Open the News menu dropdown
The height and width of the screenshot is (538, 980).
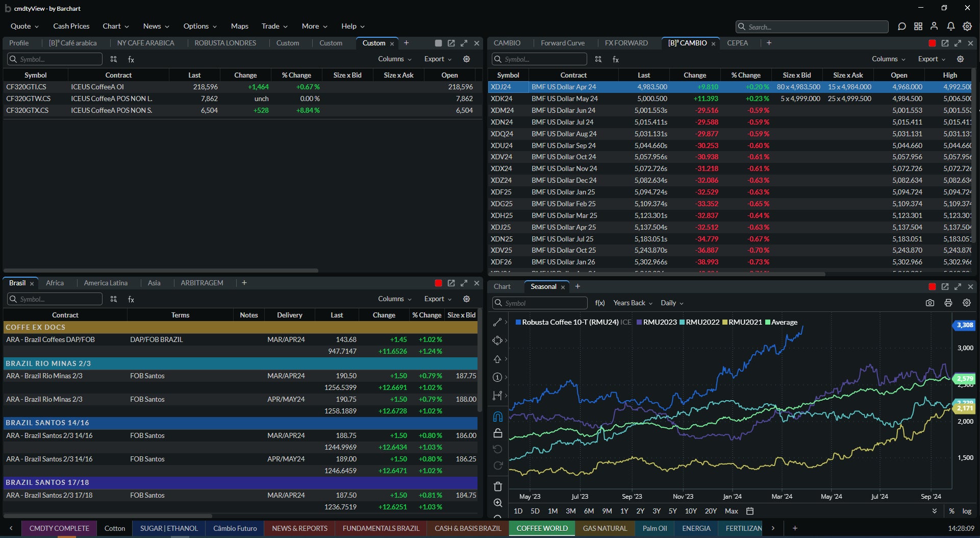coord(156,26)
